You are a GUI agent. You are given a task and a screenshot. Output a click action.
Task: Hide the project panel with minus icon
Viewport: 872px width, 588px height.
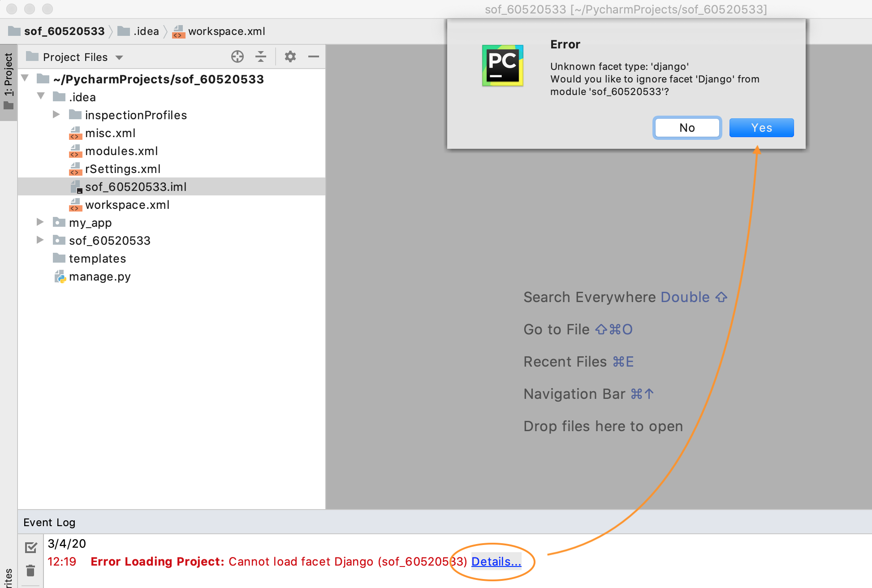coord(314,56)
